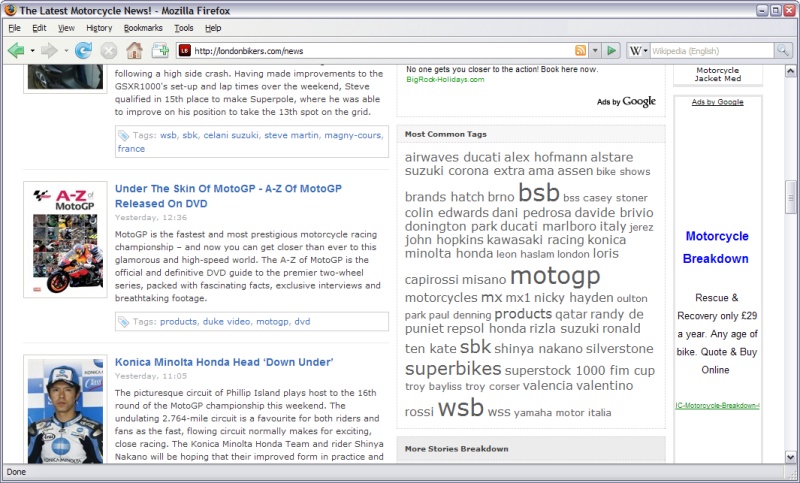
Task: Click the 'celani suzuki' tag link
Action: (231, 135)
